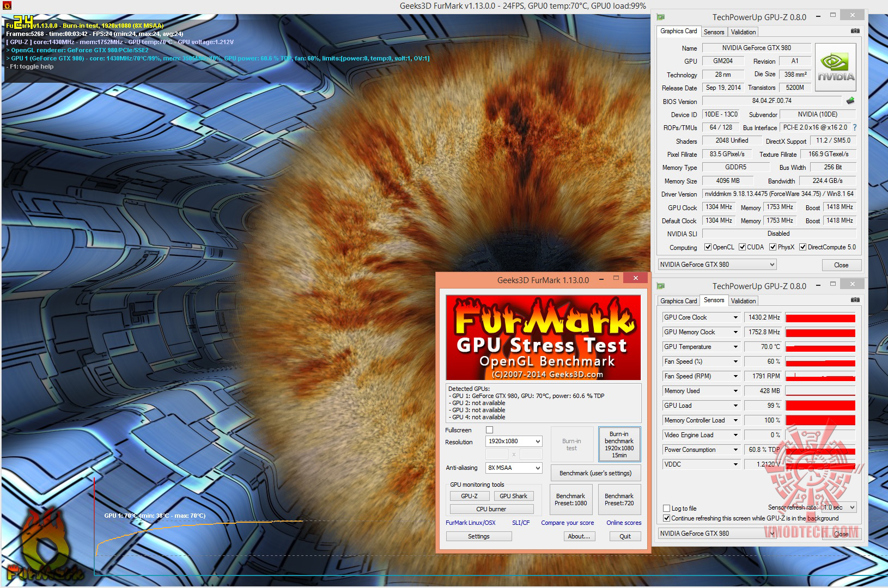Expand the GPU Memory Clock sensor dropdown
The width and height of the screenshot is (888, 588).
(x=735, y=332)
